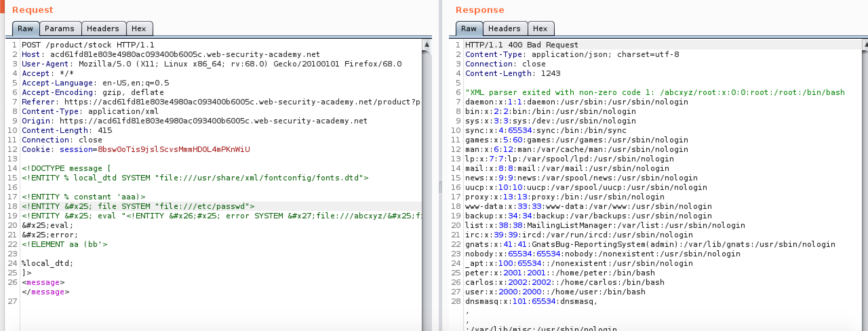868x331 pixels.
Task: Click the user:x:2000 entry
Action: [x=555, y=292]
